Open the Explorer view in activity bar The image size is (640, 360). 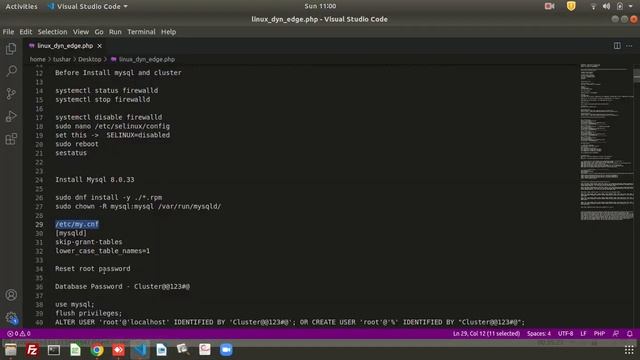tap(11, 49)
